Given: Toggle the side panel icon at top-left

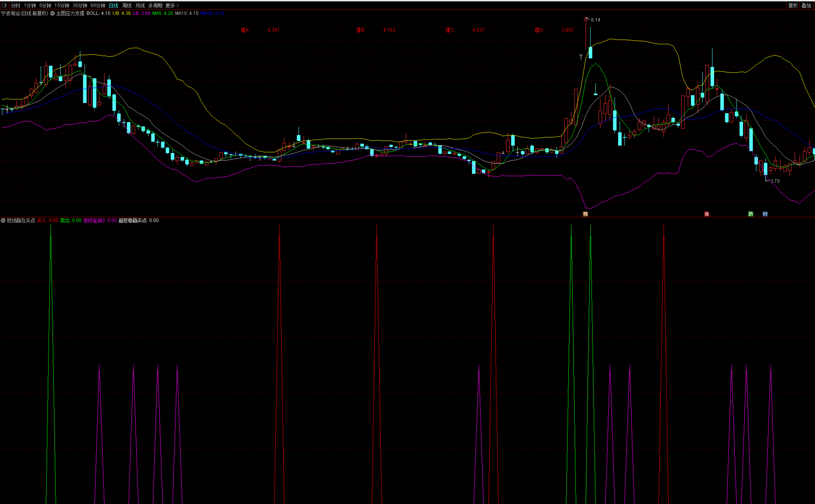Looking at the screenshot, I should point(4,5).
